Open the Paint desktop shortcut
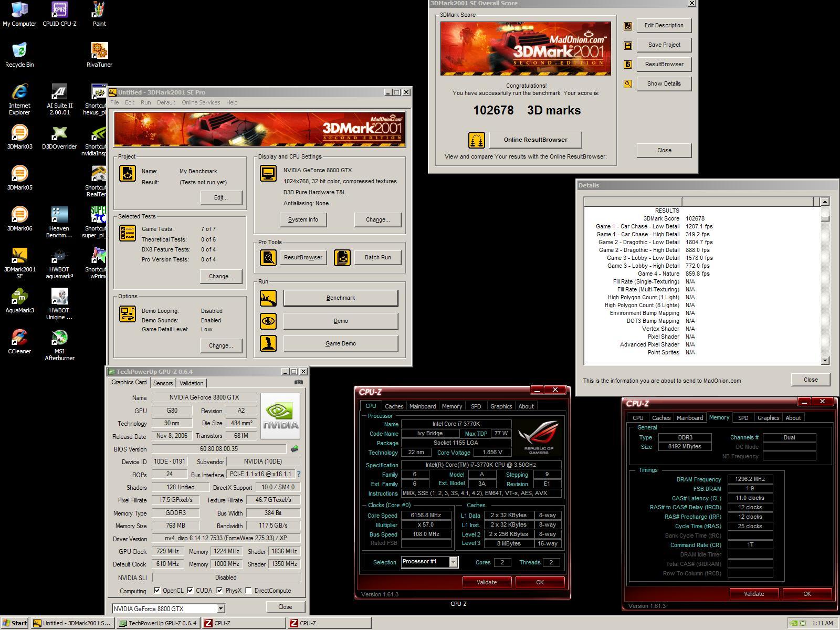The height and width of the screenshot is (630, 840). click(99, 14)
